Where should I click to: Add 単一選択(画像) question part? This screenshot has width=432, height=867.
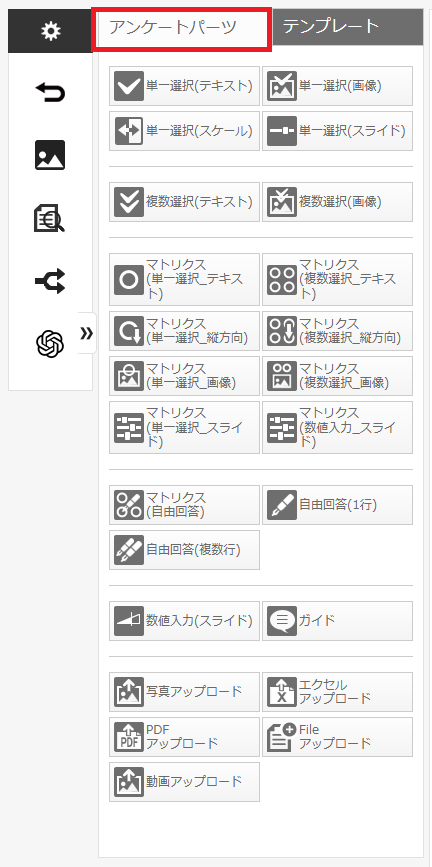point(337,86)
